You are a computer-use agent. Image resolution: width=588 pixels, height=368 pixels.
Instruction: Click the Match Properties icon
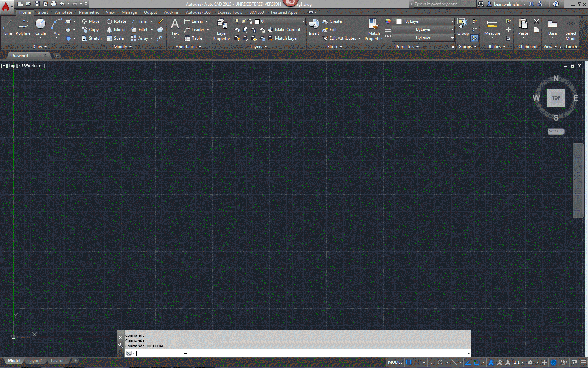coord(374,30)
